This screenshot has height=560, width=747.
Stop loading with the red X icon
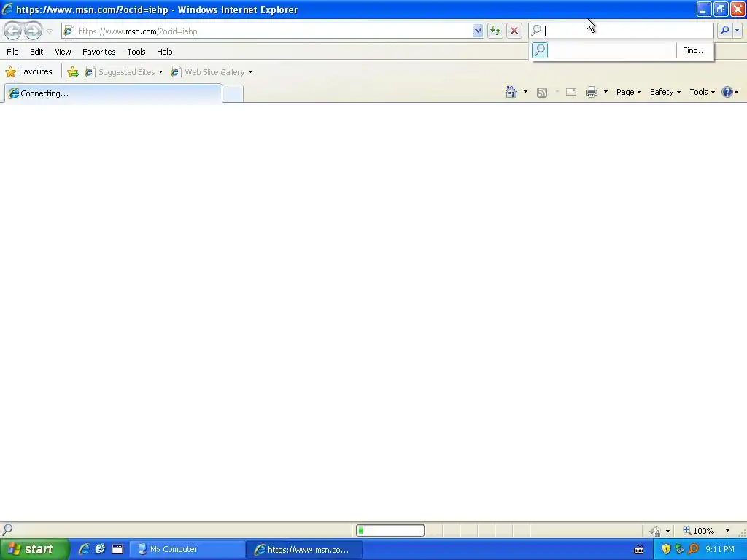(514, 31)
